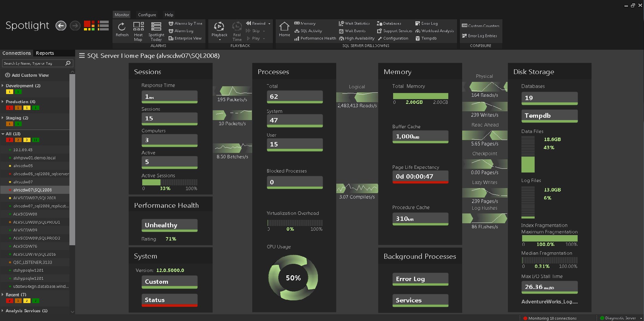Open the Heat Map view

click(138, 27)
